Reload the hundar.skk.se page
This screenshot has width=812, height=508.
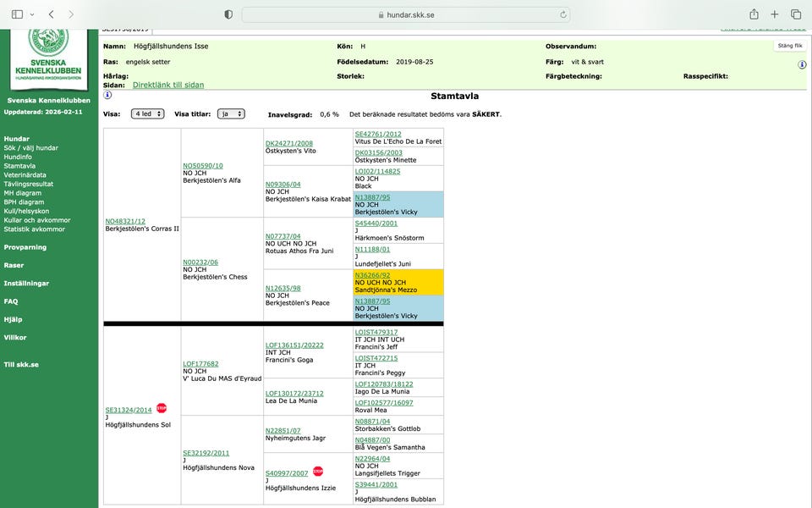tap(563, 14)
